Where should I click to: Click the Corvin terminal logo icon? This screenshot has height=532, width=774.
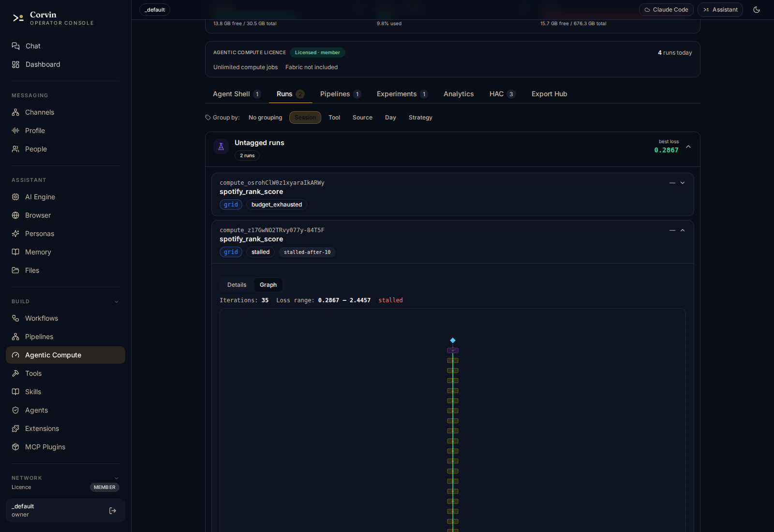pyautogui.click(x=18, y=18)
